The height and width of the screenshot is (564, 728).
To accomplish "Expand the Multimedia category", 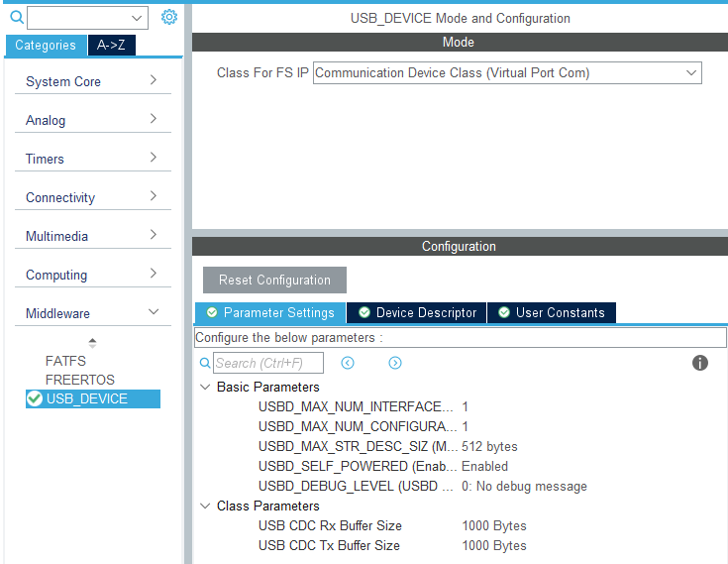I will click(x=93, y=236).
